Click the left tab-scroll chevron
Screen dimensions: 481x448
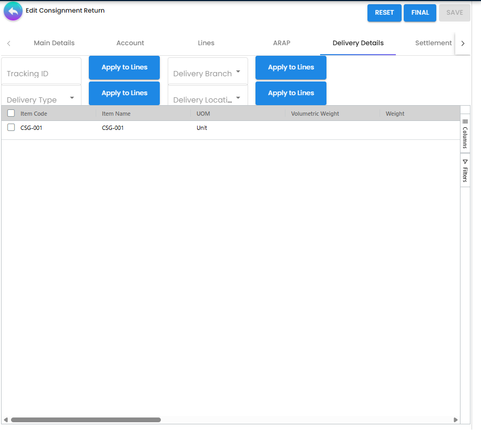(8, 43)
